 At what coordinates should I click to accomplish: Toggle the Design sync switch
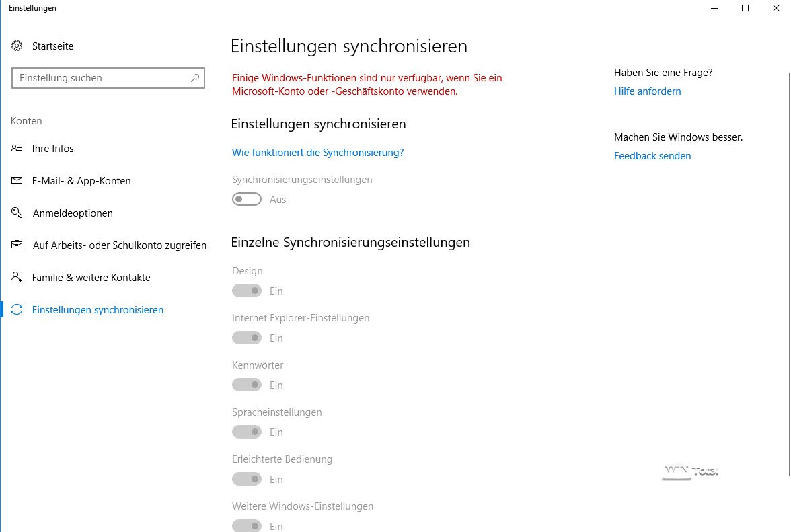click(247, 291)
